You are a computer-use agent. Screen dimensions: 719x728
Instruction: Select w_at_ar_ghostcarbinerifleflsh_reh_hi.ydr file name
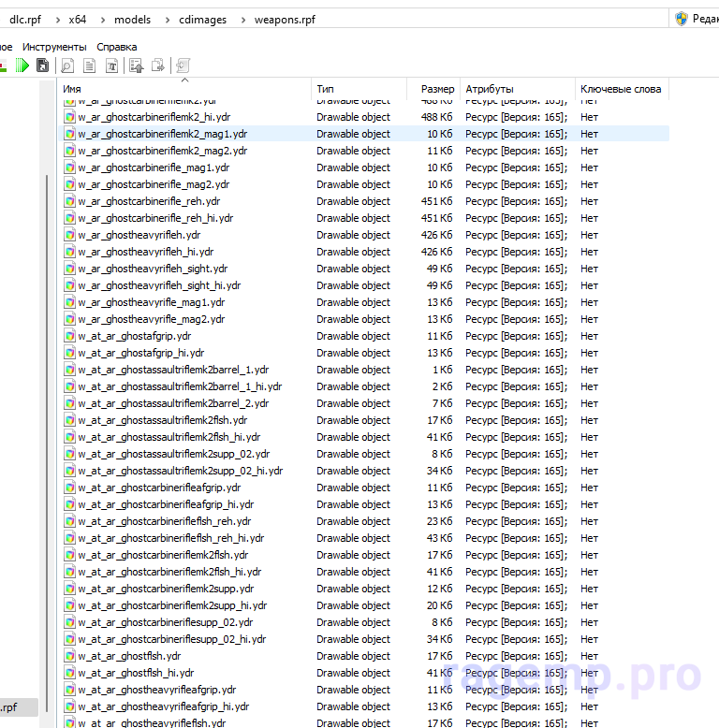tap(171, 538)
